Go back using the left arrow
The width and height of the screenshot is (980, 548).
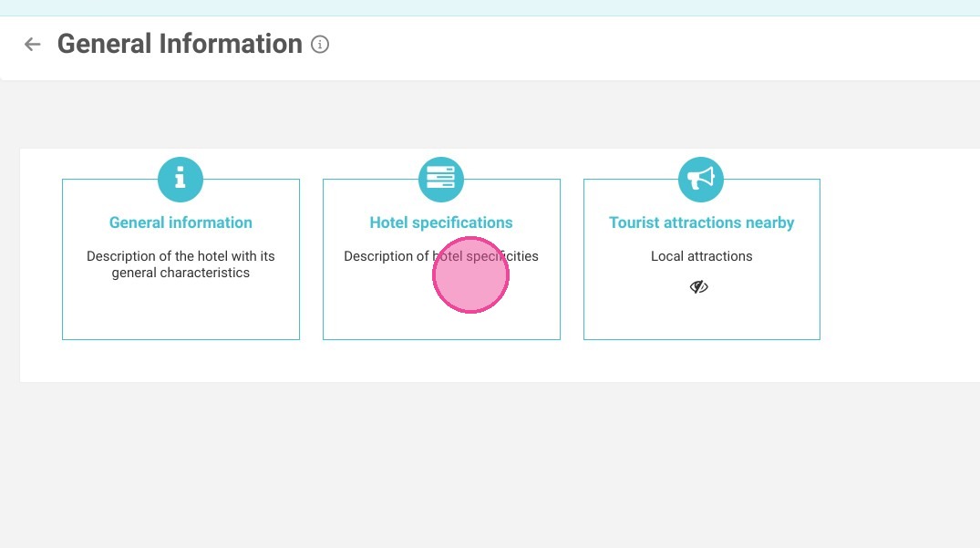pyautogui.click(x=33, y=45)
